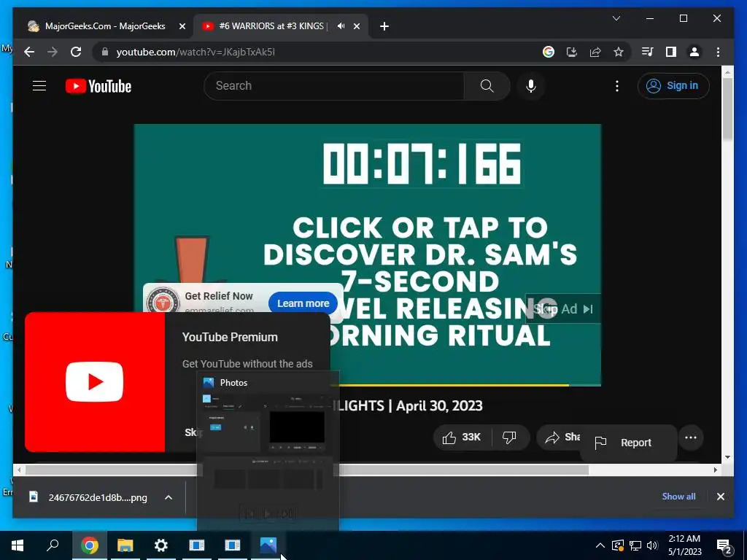
Task: Open Settings gear in taskbar
Action: [x=161, y=545]
